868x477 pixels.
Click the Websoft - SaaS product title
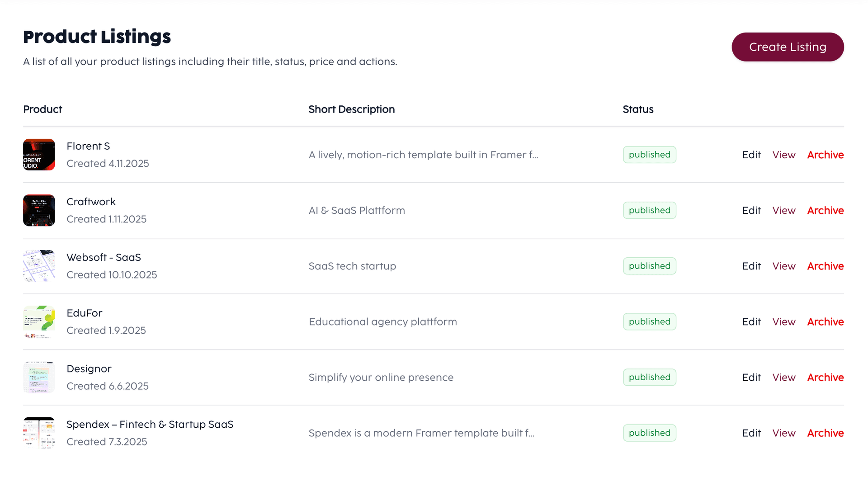click(104, 257)
